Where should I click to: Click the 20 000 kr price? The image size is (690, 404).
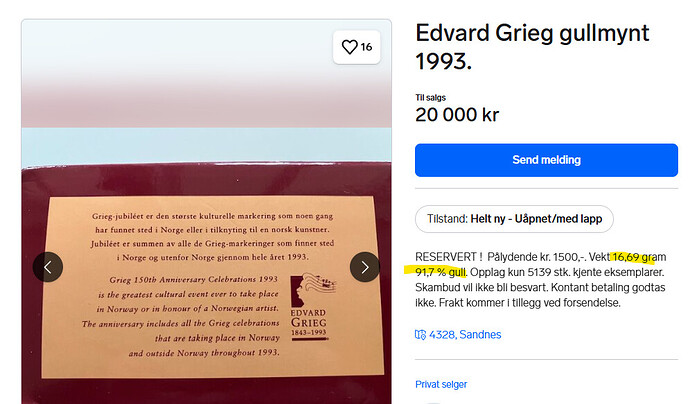tap(457, 115)
